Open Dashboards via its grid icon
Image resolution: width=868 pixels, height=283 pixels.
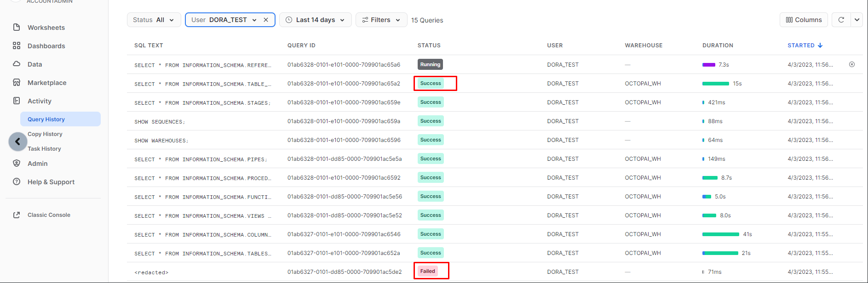point(17,46)
